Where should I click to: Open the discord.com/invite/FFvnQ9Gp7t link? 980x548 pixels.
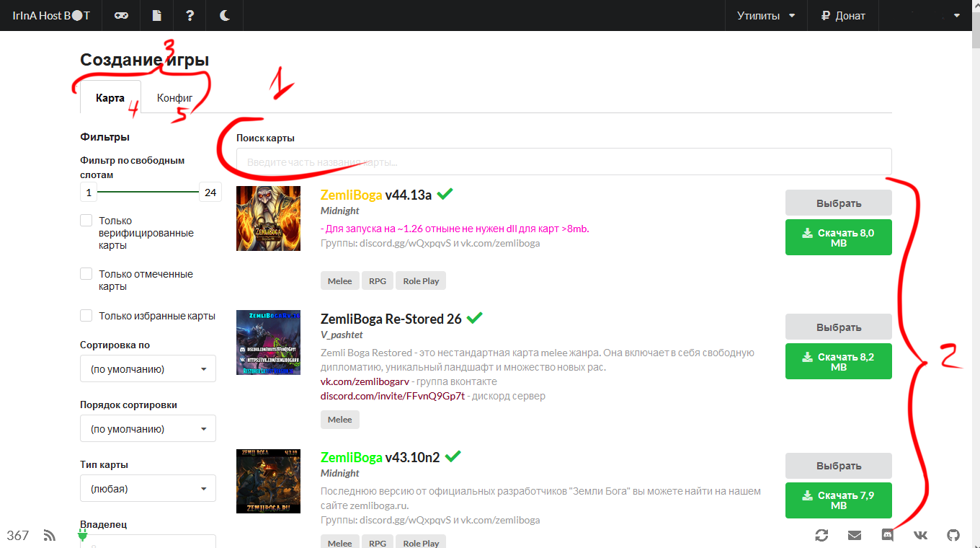[393, 396]
